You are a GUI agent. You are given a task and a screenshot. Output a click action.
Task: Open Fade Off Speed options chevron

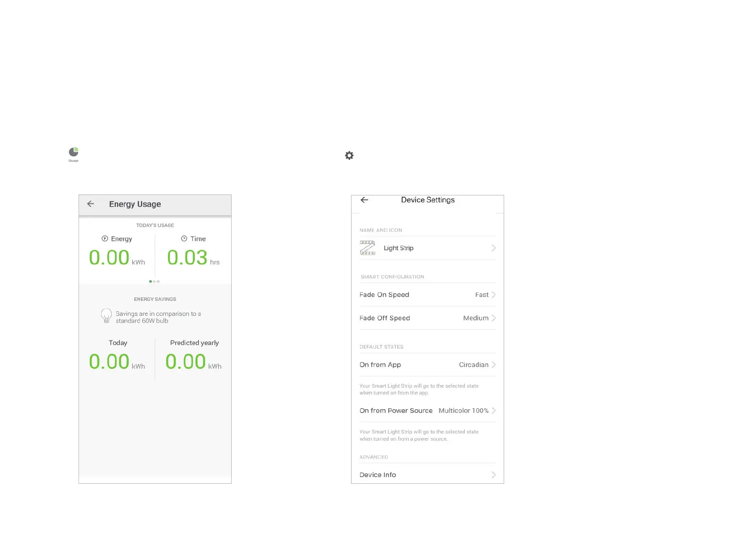[493, 318]
